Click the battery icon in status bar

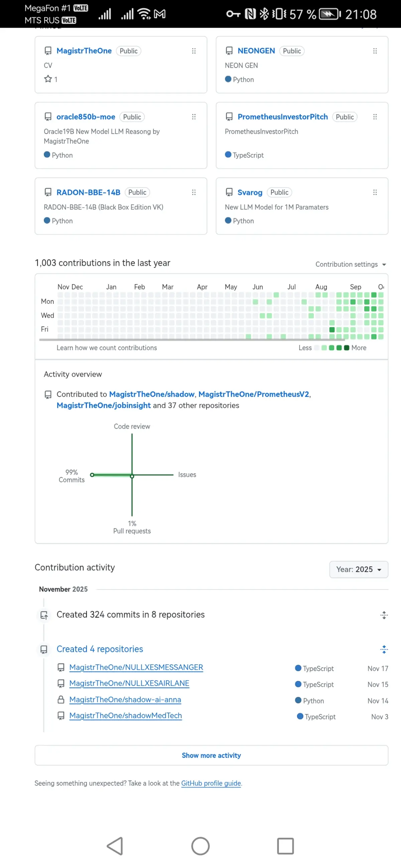tap(330, 14)
